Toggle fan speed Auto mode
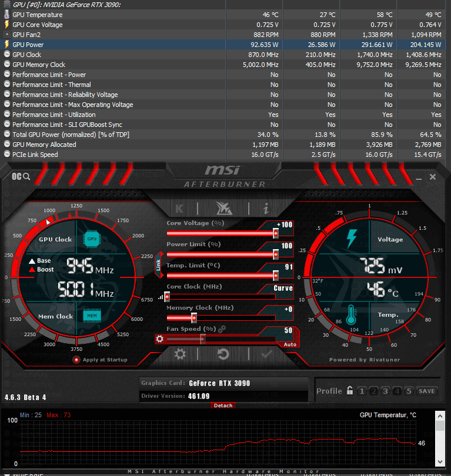Screen dimensions: 451x476 point(290,344)
